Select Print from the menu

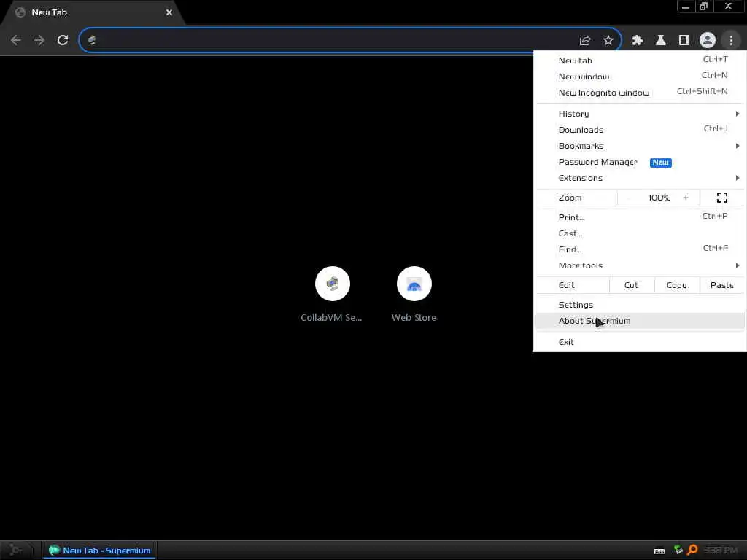[640, 217]
